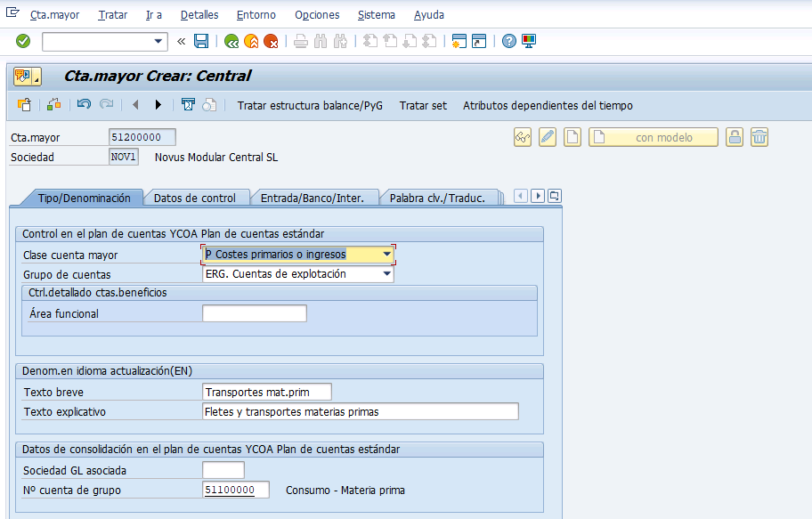Click the Texto breve field
The image size is (812, 519).
(267, 392)
